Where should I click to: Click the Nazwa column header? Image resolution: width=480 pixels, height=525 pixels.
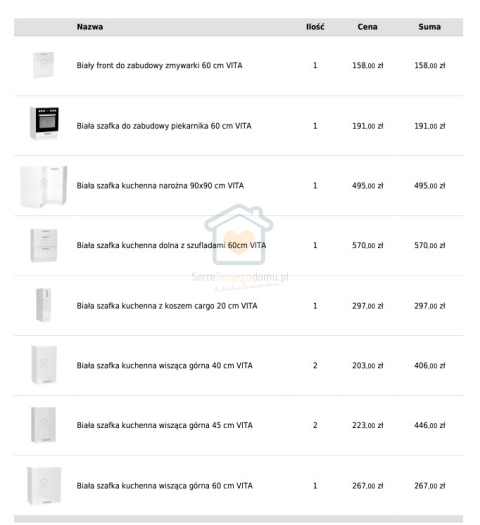click(90, 27)
